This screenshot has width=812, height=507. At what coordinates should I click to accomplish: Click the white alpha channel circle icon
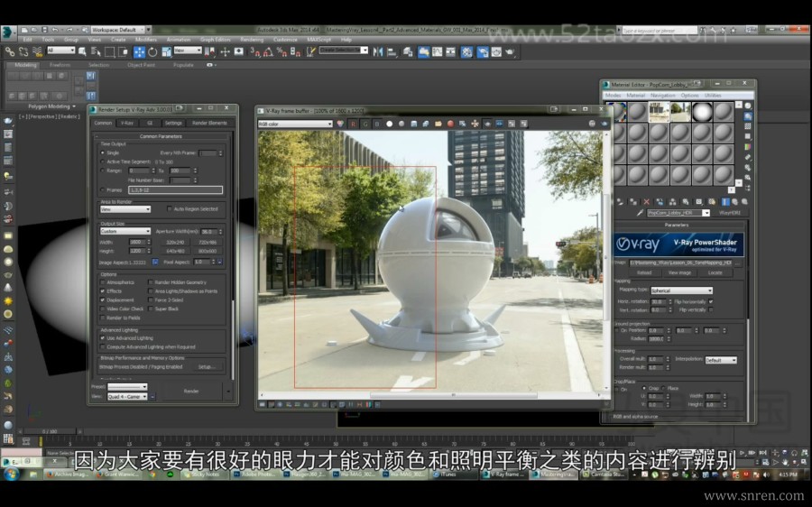(x=389, y=124)
